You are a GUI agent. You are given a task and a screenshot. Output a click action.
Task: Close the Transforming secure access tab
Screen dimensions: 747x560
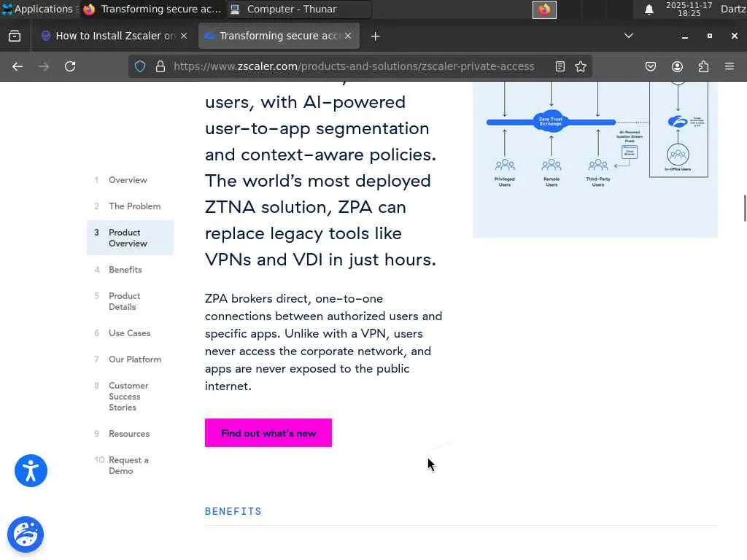pos(348,36)
